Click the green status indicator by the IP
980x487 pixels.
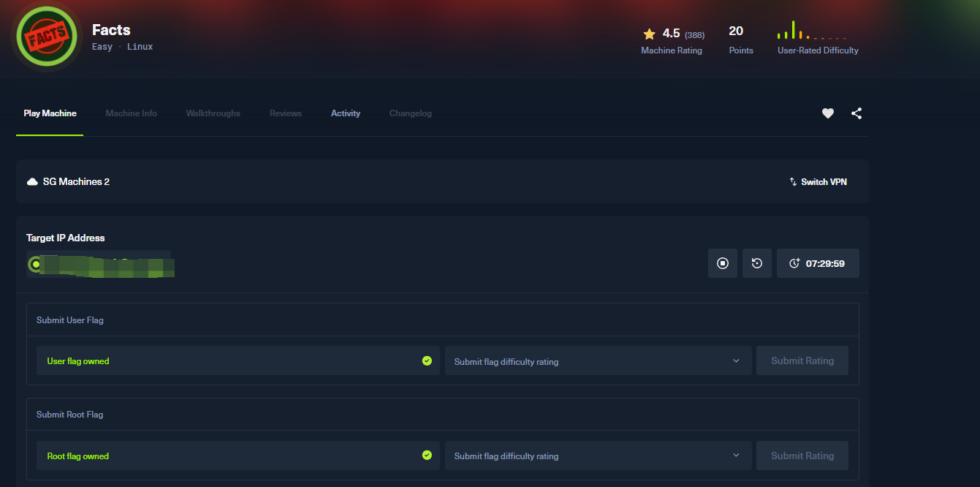pyautogui.click(x=34, y=264)
